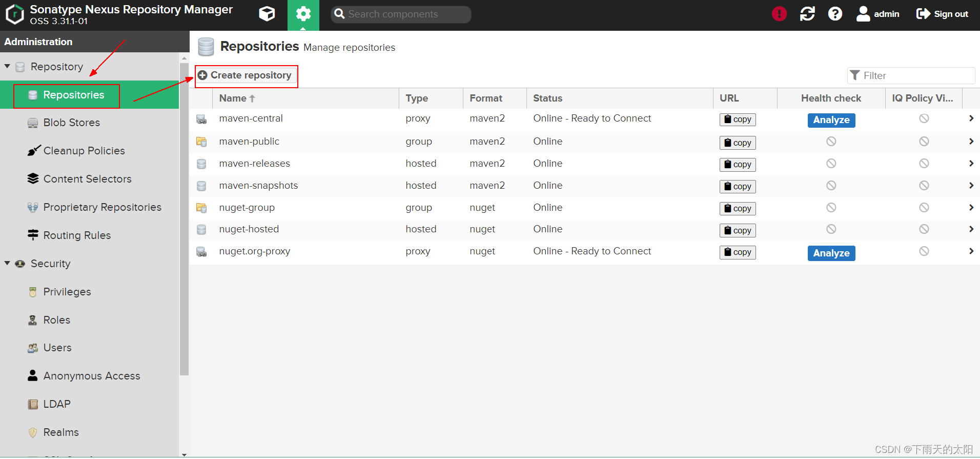Copy URL of nuget-group
The width and height of the screenshot is (980, 459).
738,209
